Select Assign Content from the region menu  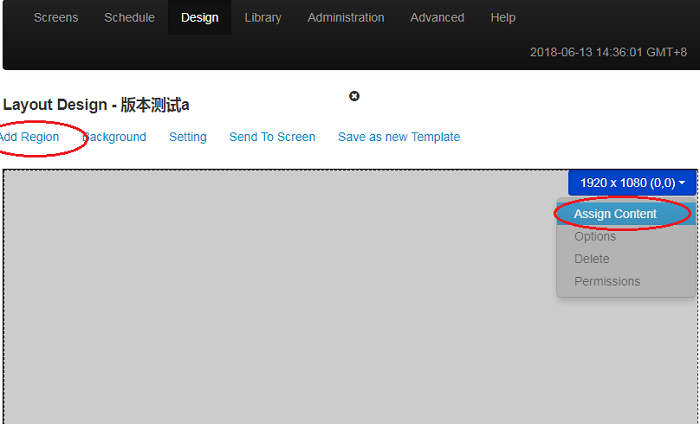click(615, 214)
